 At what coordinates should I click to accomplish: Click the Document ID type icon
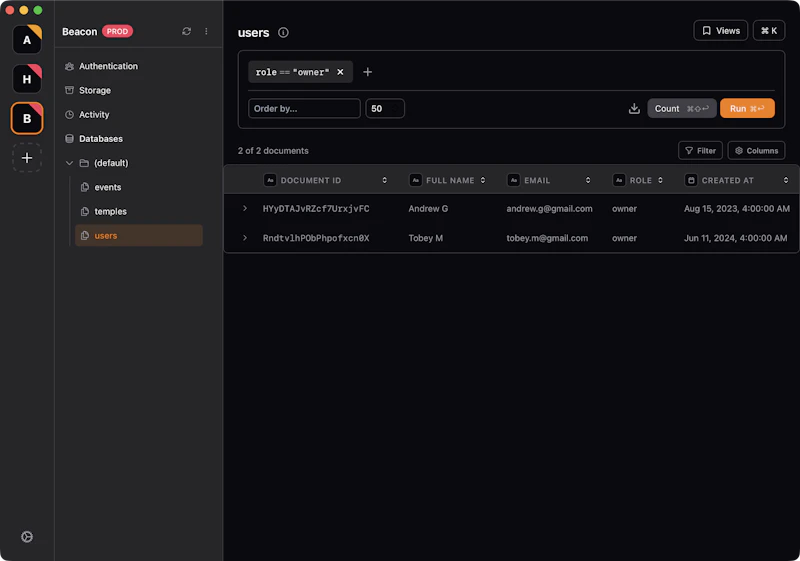point(270,180)
